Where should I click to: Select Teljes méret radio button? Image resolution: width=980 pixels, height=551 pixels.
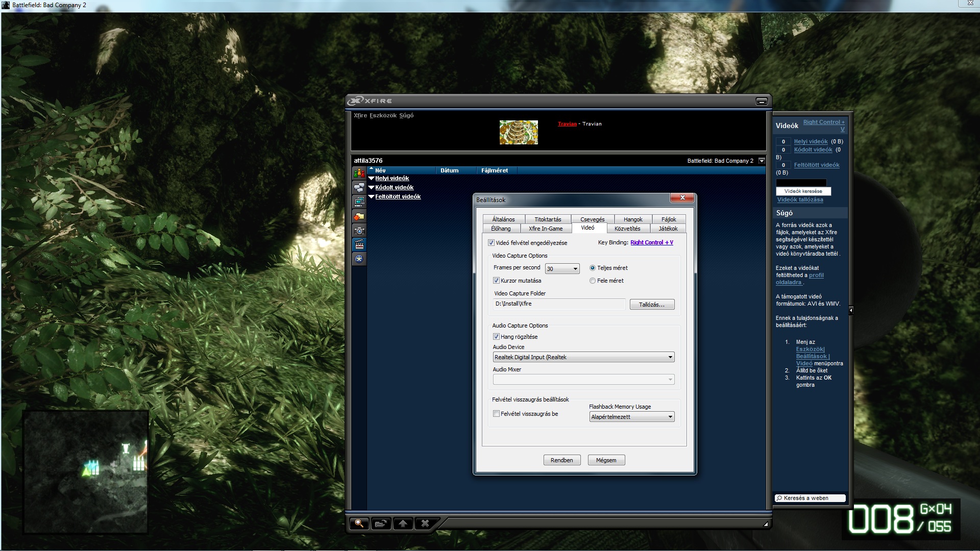pos(593,268)
